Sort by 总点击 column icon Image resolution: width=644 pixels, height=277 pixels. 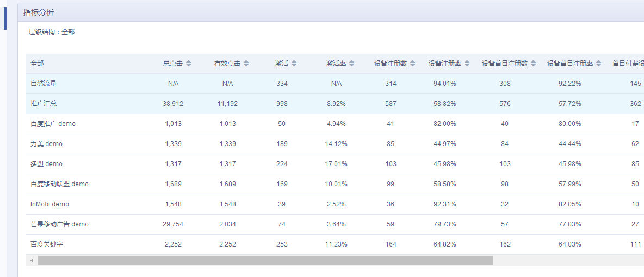click(189, 64)
